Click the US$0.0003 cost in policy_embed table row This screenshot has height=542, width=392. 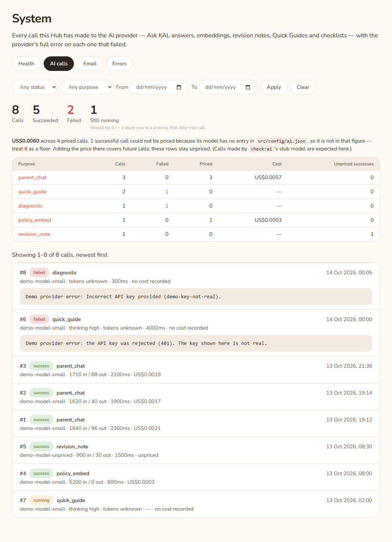(268, 220)
